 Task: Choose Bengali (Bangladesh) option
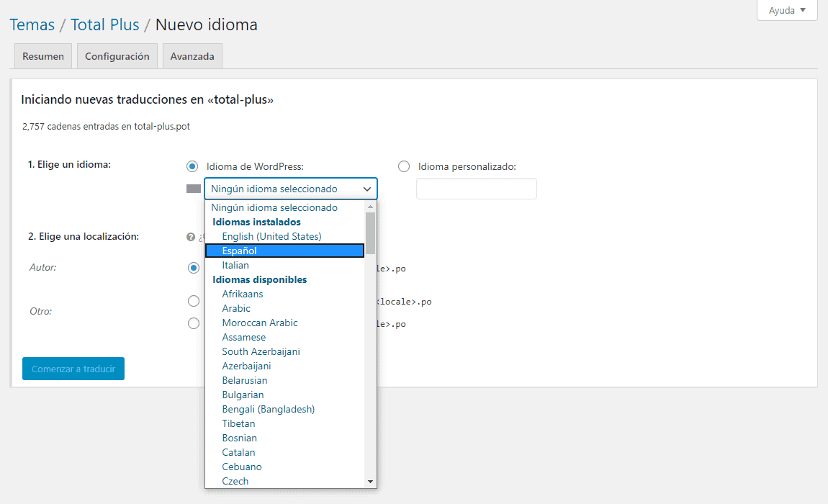coord(284,409)
